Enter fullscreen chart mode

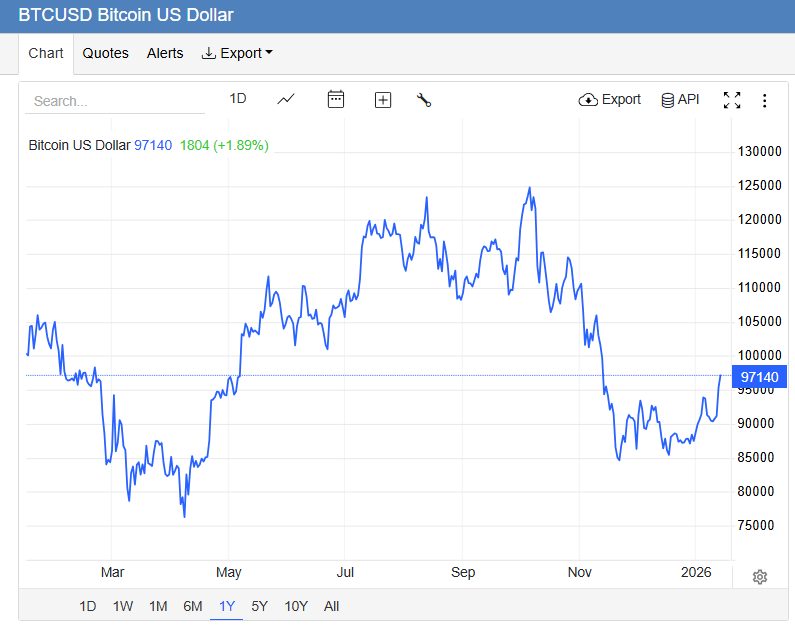[732, 100]
